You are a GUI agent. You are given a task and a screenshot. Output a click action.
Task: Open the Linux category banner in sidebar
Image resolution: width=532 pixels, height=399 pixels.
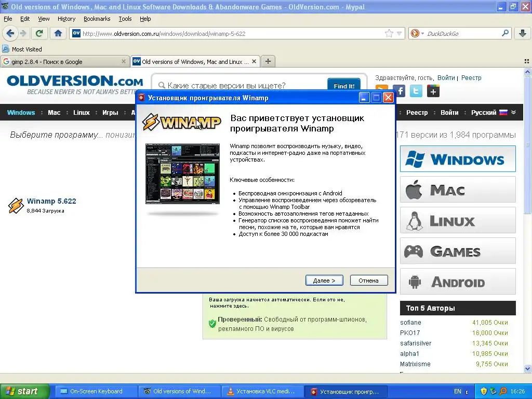tap(458, 220)
